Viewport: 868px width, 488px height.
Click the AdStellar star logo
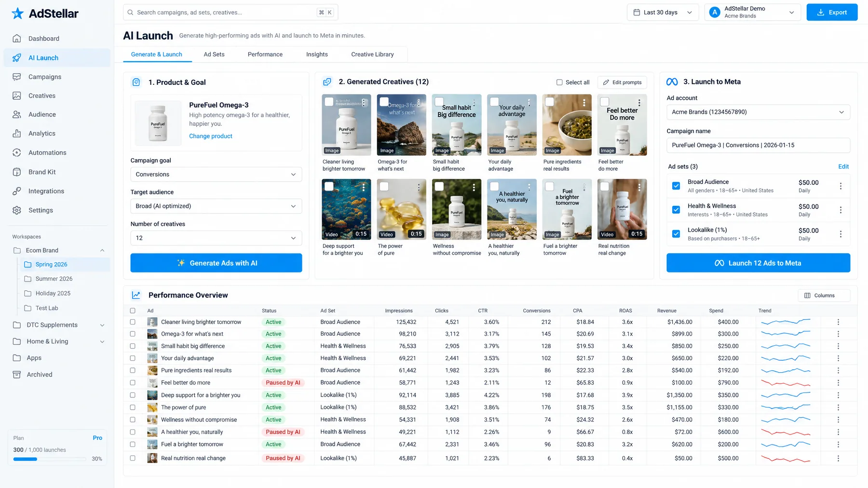point(18,14)
